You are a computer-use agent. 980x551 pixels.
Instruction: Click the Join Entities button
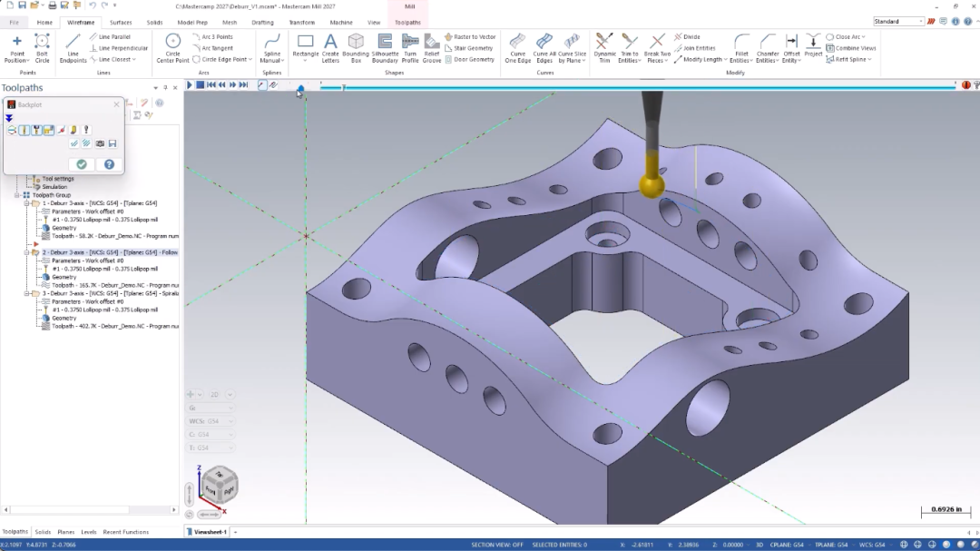pyautogui.click(x=694, y=48)
